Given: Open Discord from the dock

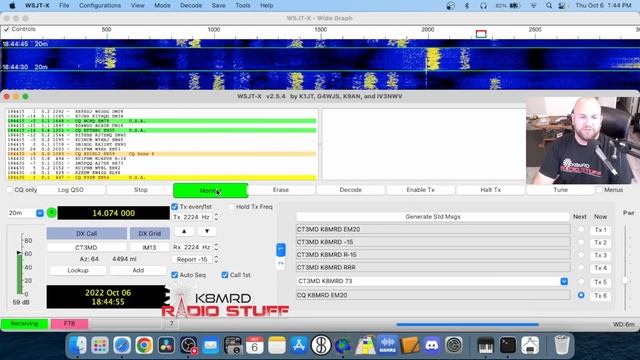Looking at the screenshot, I should 432,345.
